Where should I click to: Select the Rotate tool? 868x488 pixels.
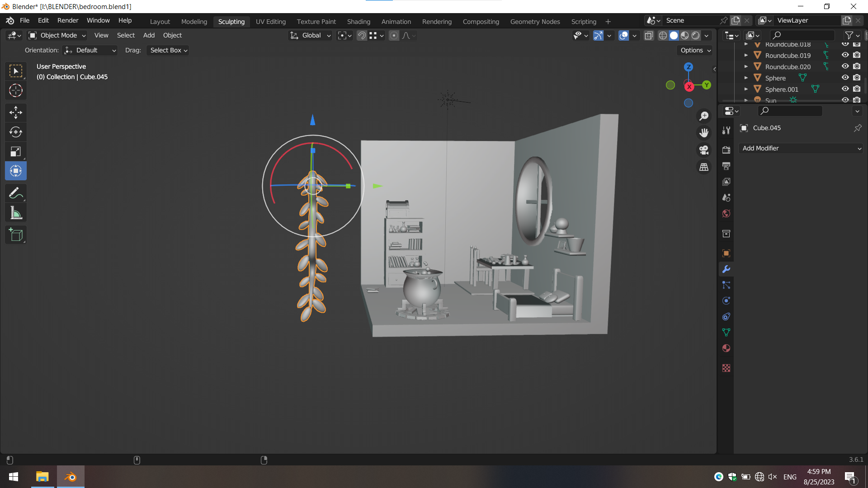[16, 132]
